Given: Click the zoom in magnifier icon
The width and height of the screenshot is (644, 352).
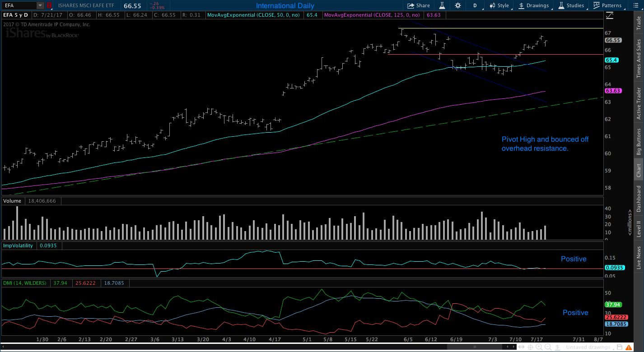Looking at the screenshot, I should click(539, 347).
